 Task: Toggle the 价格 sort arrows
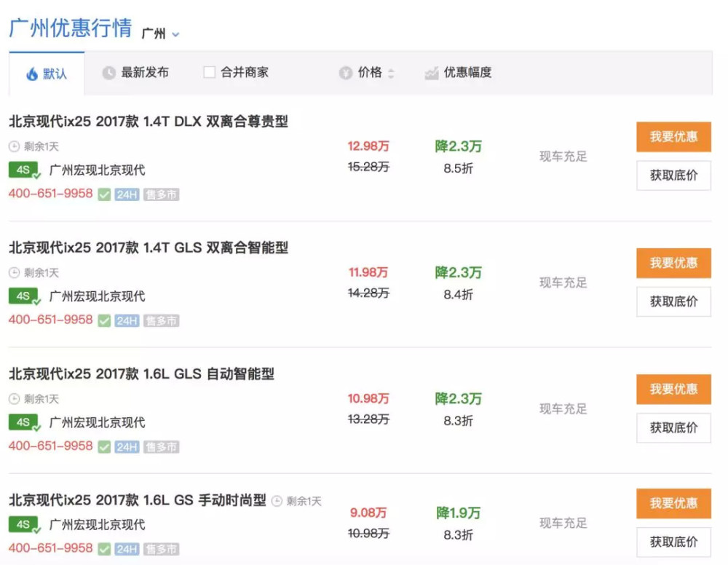click(x=391, y=73)
